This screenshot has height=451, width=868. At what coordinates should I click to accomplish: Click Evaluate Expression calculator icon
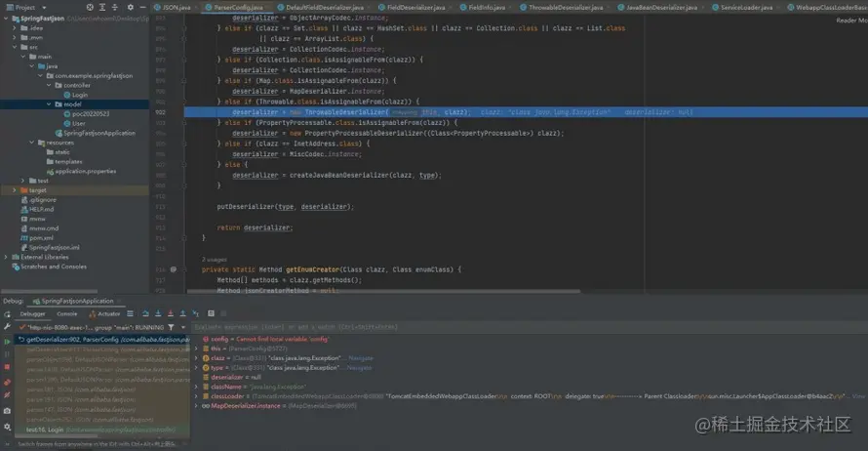coord(211,313)
